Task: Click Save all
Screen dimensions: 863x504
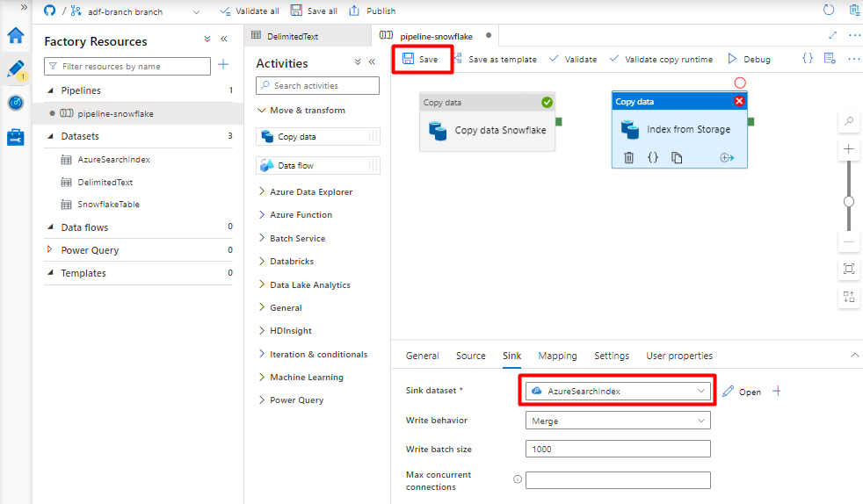Action: [314, 11]
